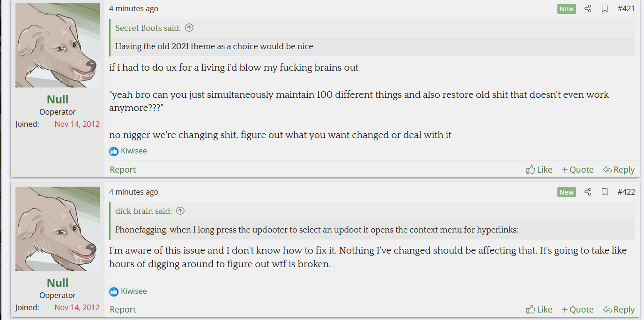Image resolution: width=644 pixels, height=320 pixels.
Task: Click share icon on post #421
Action: click(588, 8)
